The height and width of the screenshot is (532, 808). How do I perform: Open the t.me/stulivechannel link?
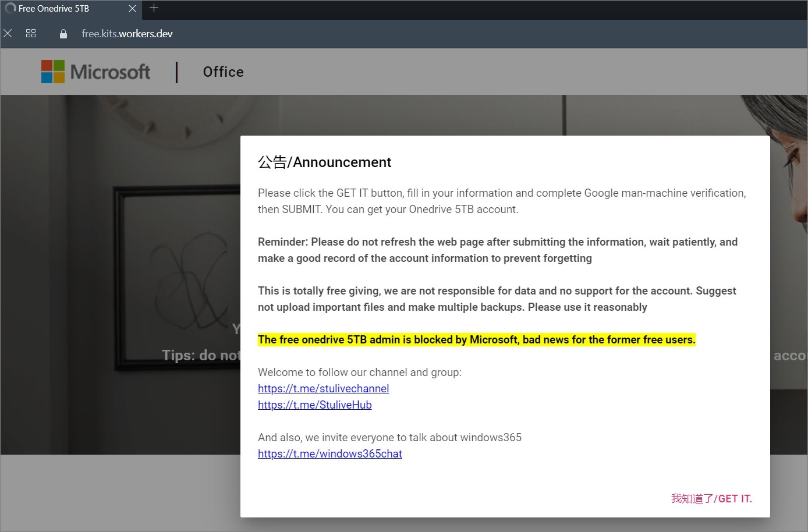coord(323,388)
